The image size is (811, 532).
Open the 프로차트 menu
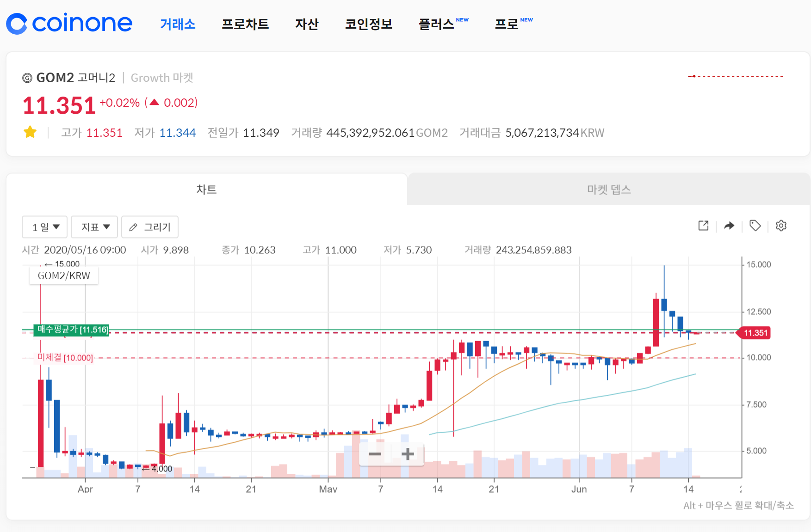tap(245, 24)
